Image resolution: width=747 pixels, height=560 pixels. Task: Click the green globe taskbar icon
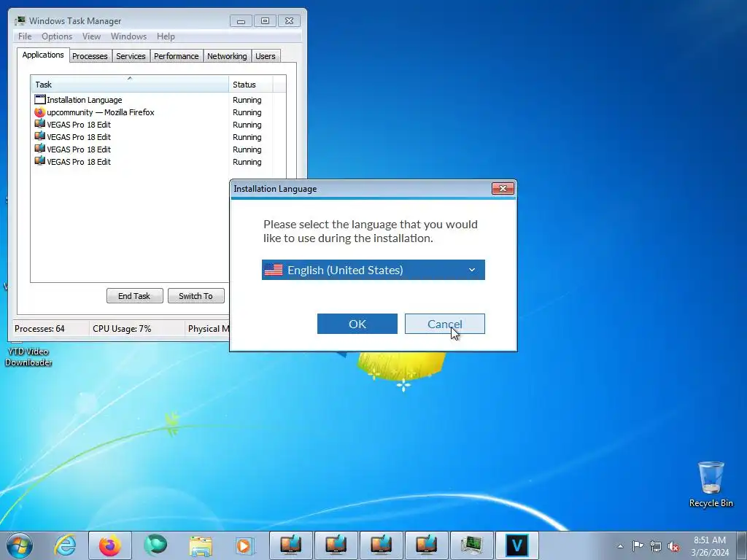[155, 545]
